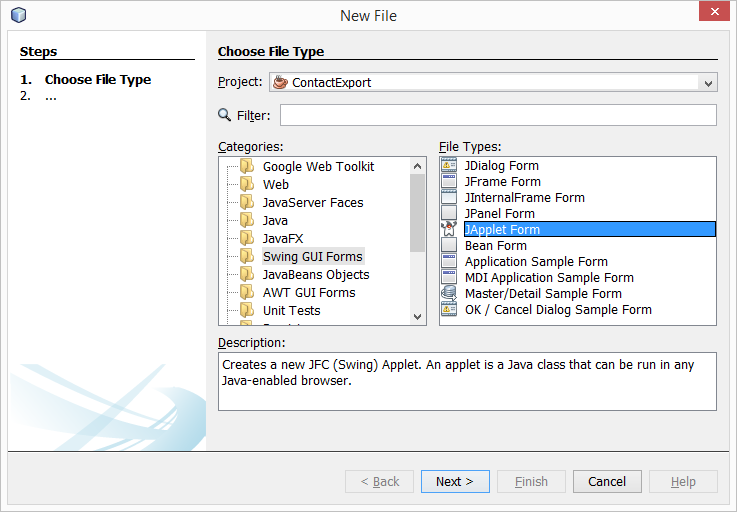Pick the Application Sample Form icon

449,262
